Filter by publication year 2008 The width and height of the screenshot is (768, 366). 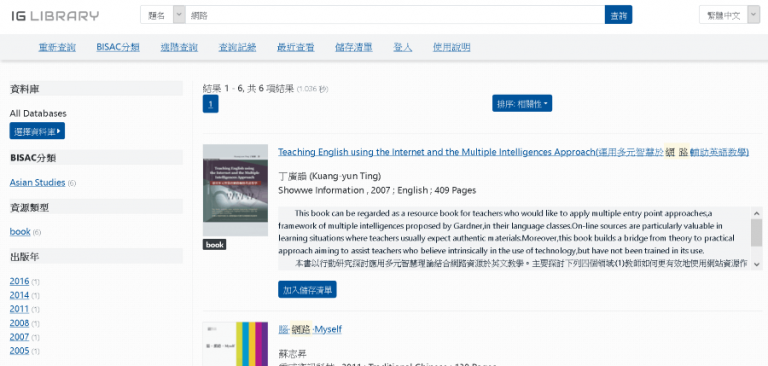pos(20,323)
